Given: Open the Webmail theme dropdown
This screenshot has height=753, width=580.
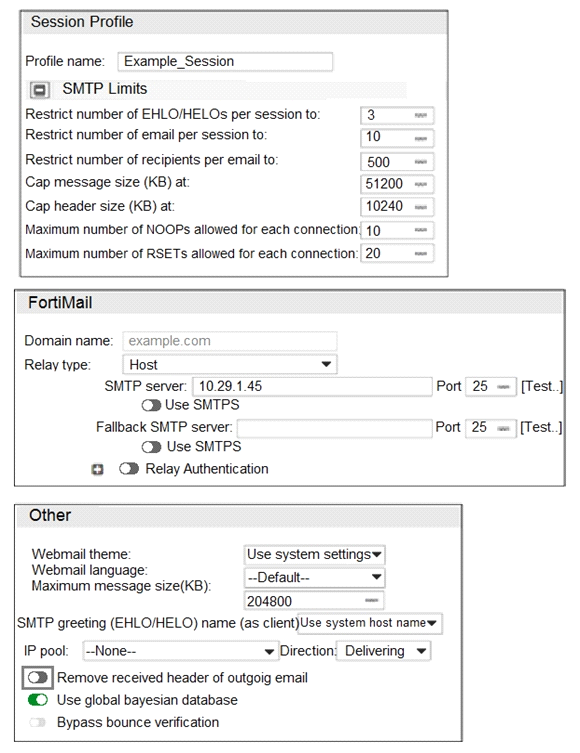Looking at the screenshot, I should point(314,554).
